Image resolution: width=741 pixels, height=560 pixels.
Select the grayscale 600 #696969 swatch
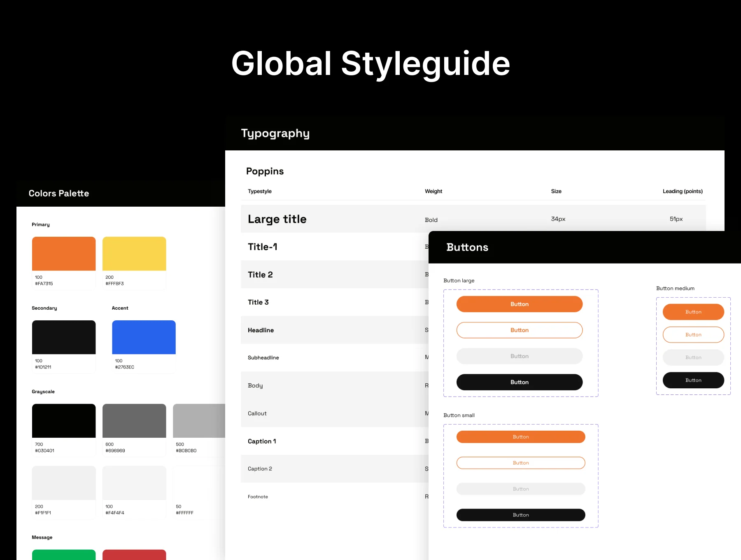click(x=134, y=421)
